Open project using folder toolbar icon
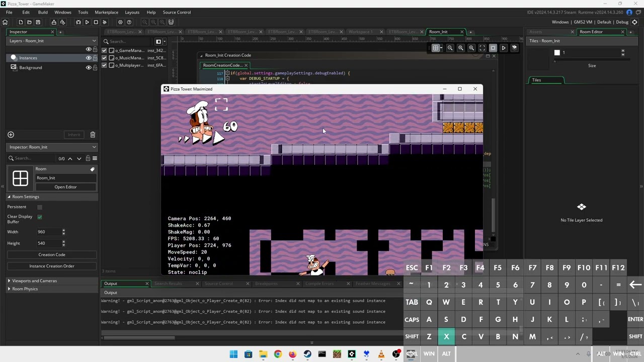Image resolution: width=644 pixels, height=362 pixels. tap(29, 22)
